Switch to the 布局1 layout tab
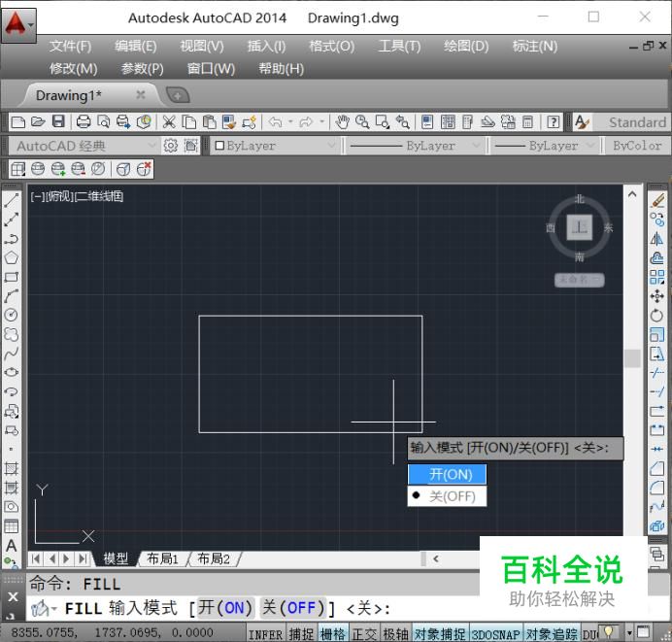 click(x=162, y=558)
